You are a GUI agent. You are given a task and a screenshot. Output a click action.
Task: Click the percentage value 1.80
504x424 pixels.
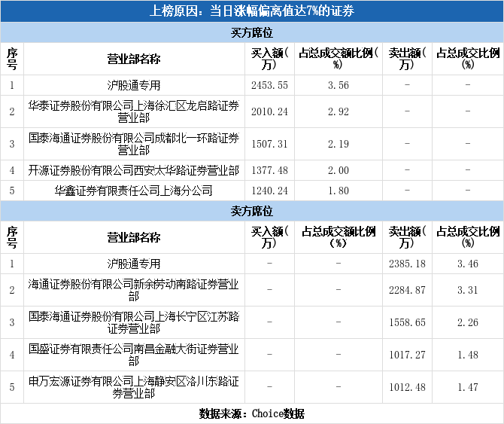pyautogui.click(x=339, y=191)
